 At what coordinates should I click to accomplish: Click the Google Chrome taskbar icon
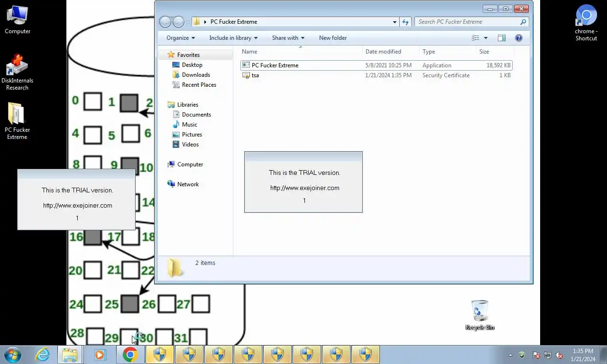(130, 355)
